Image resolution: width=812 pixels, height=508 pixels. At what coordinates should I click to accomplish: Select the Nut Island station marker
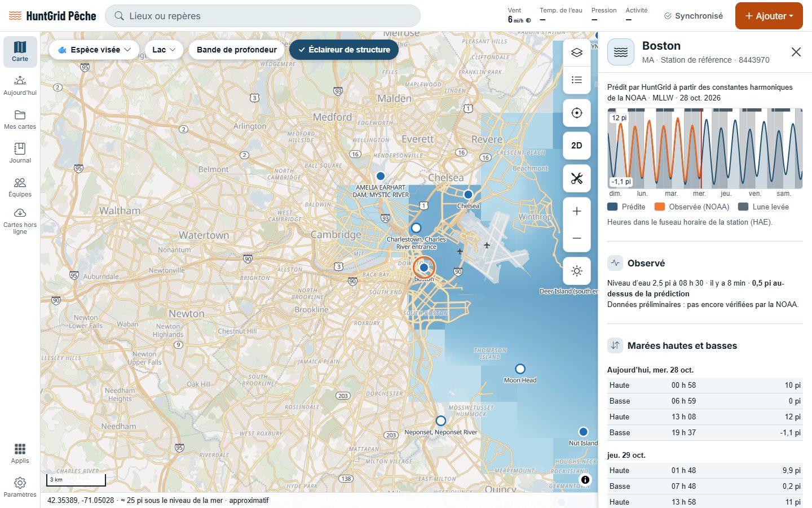[x=583, y=432]
